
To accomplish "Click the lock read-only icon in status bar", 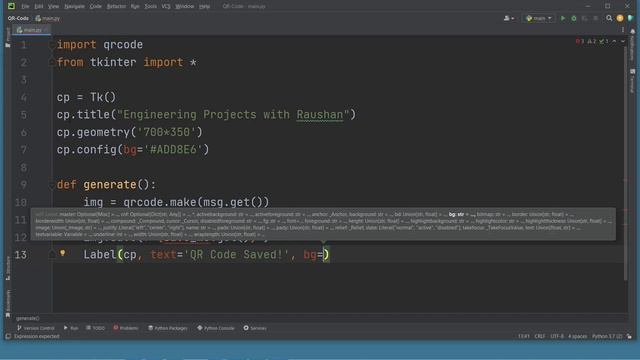I will 629,336.
